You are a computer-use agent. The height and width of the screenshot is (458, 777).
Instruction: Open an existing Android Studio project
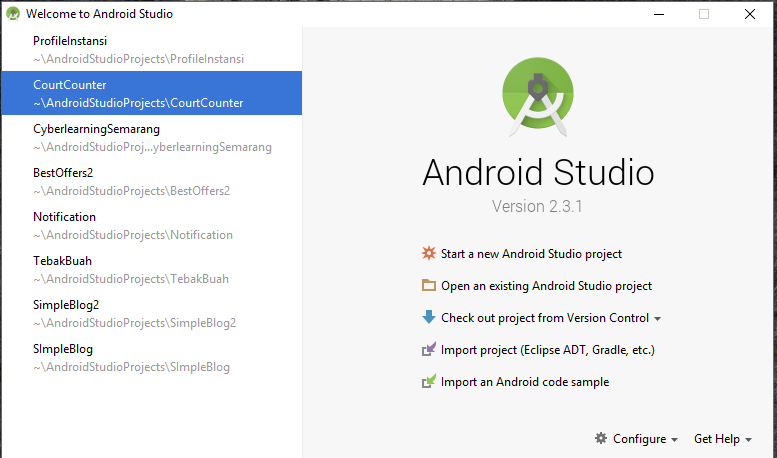546,286
